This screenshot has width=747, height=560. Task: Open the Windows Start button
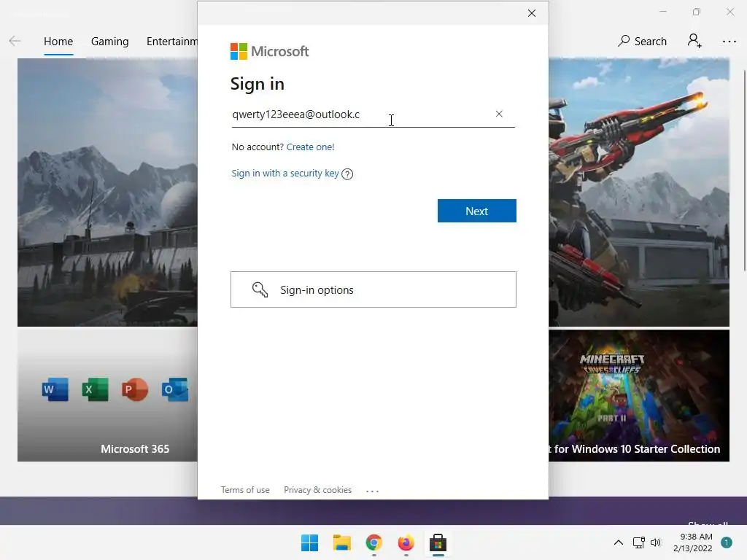(x=309, y=542)
